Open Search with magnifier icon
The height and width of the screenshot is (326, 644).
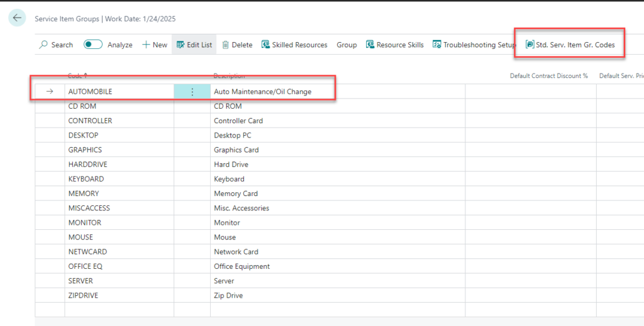56,45
